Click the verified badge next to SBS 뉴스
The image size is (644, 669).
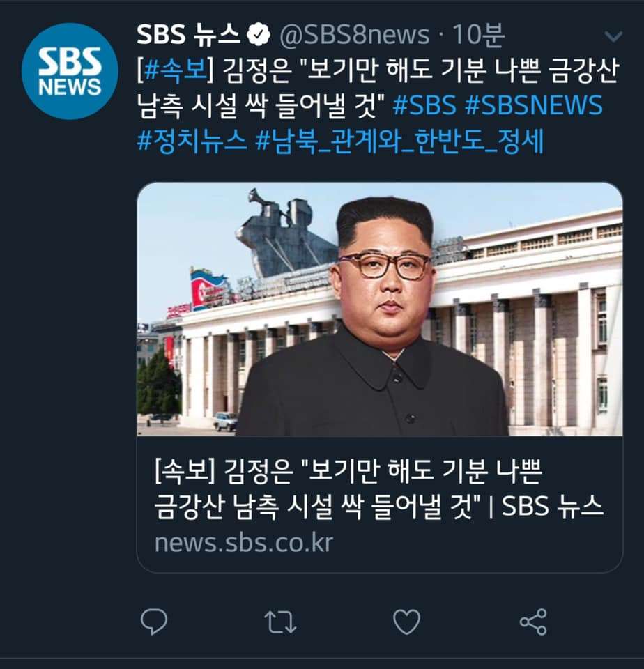tap(259, 35)
